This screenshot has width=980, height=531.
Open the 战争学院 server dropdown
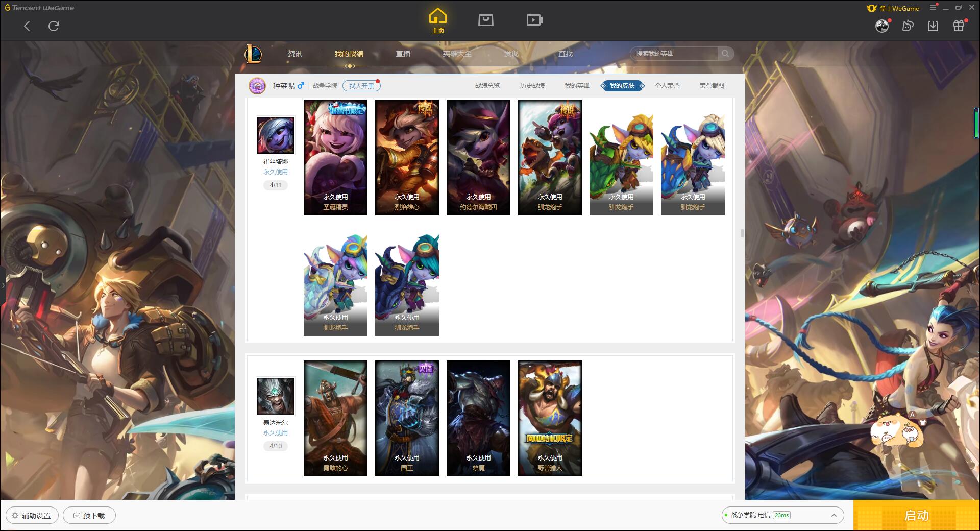pyautogui.click(x=782, y=515)
